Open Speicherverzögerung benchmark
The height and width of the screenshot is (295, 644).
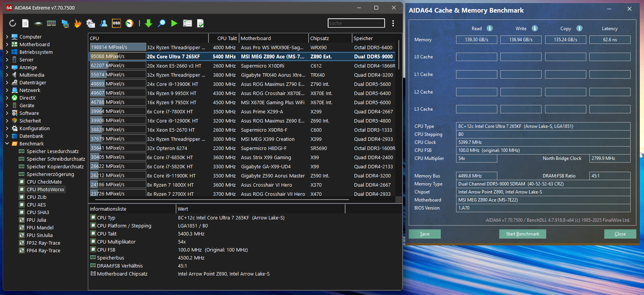(x=50, y=174)
